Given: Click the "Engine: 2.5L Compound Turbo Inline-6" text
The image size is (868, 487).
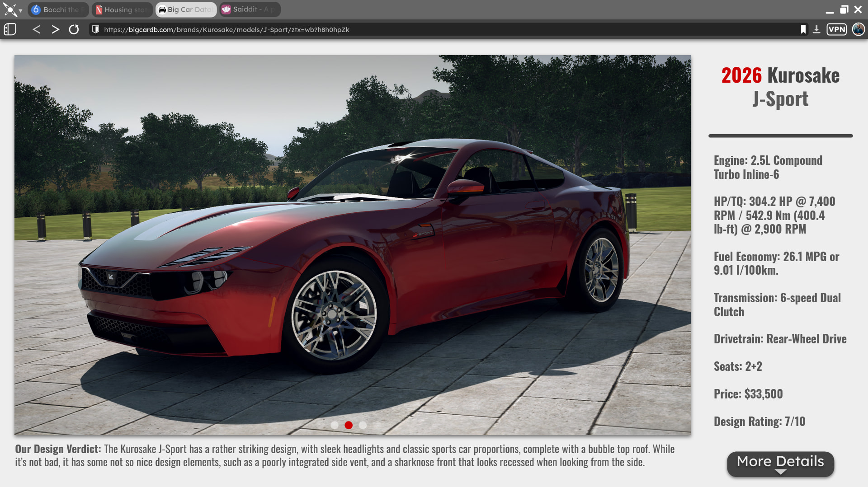Looking at the screenshot, I should pyautogui.click(x=768, y=167).
